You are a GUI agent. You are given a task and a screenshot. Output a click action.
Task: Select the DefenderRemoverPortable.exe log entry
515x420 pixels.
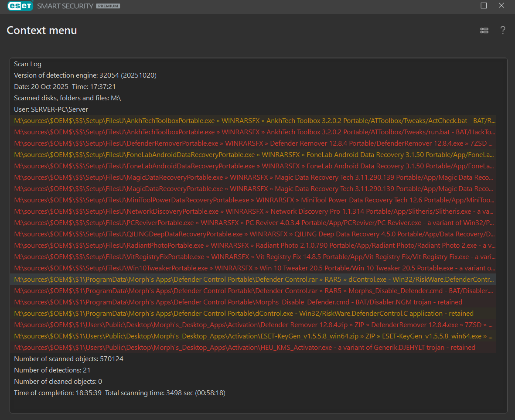tap(254, 143)
